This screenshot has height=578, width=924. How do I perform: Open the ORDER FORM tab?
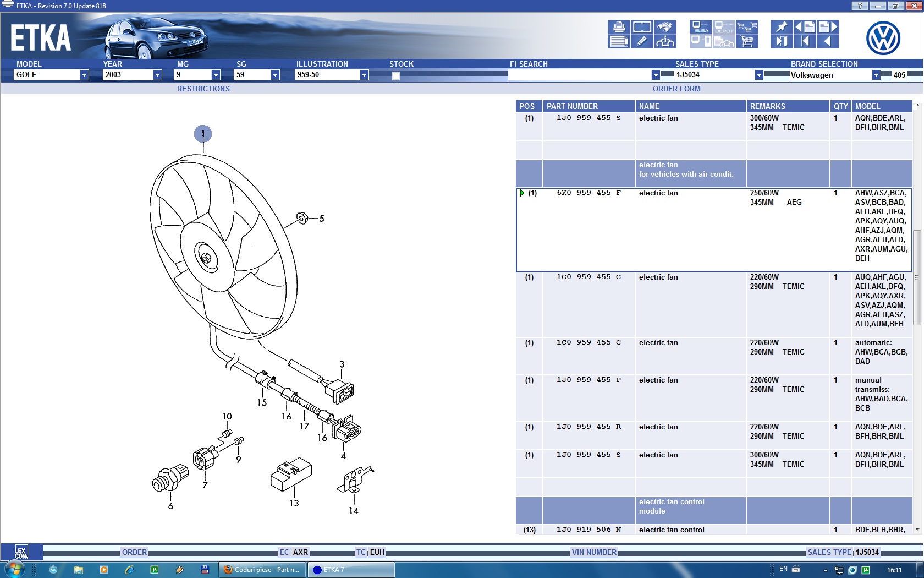(x=676, y=89)
